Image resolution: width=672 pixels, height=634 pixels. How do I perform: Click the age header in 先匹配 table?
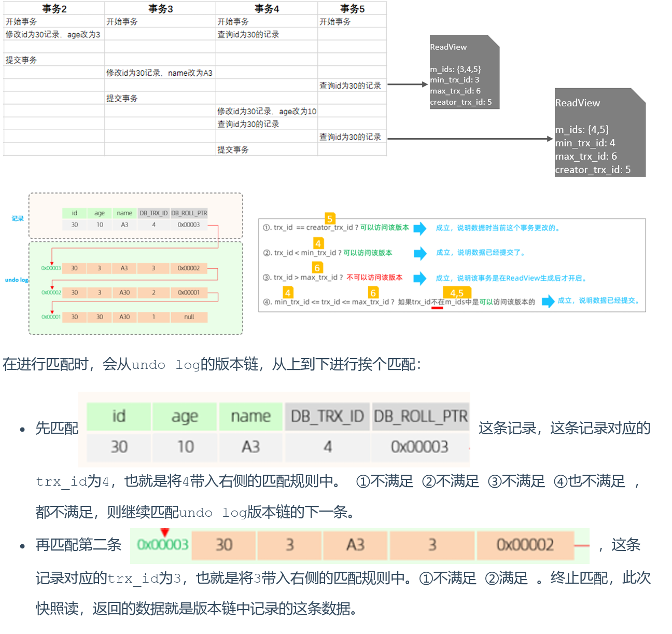coord(185,416)
